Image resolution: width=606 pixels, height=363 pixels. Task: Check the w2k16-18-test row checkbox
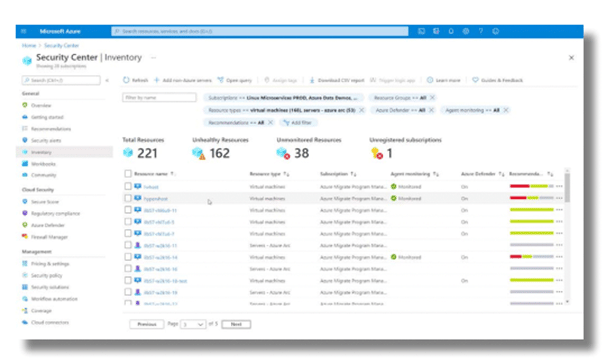(x=128, y=280)
